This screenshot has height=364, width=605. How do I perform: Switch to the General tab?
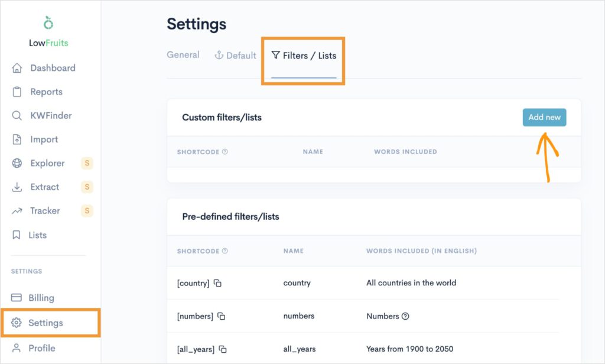(183, 54)
